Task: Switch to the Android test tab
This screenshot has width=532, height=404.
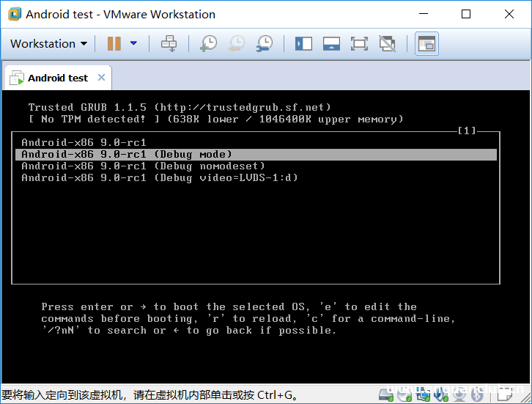Action: click(58, 78)
